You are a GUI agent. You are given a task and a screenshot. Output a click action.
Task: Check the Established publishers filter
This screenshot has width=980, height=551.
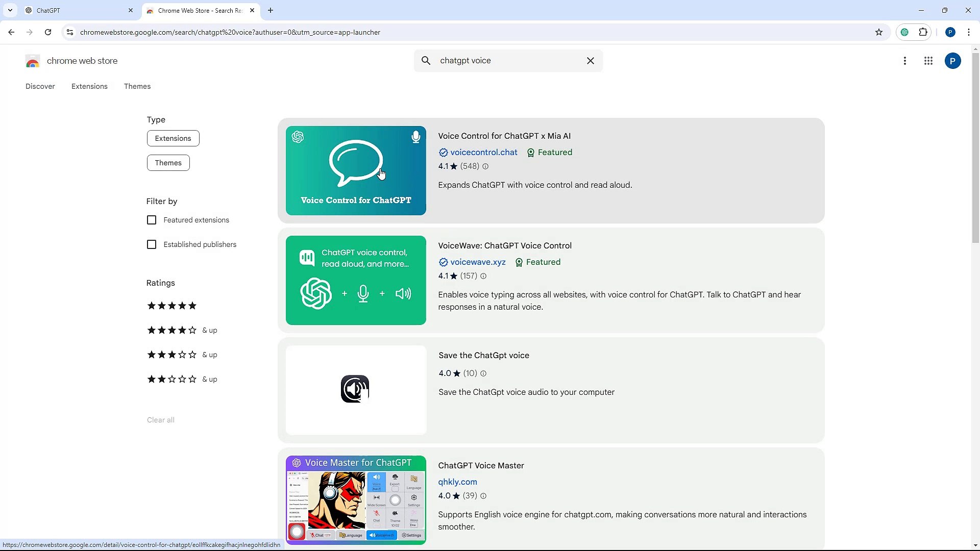[152, 244]
